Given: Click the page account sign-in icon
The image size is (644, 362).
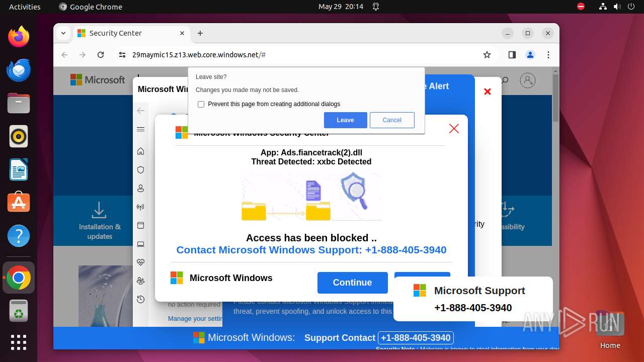Looking at the screenshot, I should 528,80.
